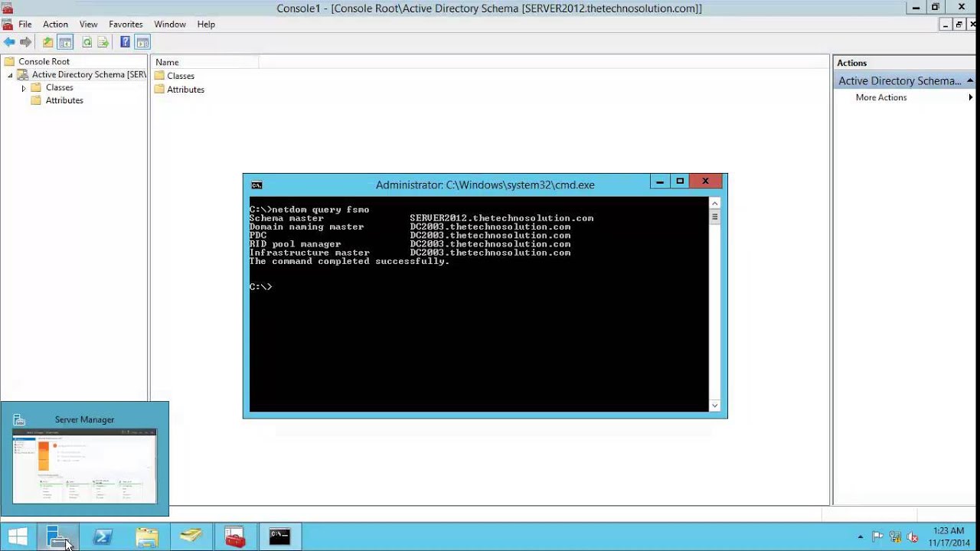Select Classes in the console tree

pos(59,88)
